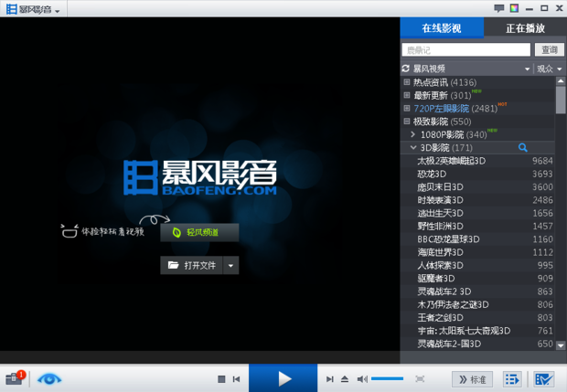Select 逃出生天3D in the list

pyautogui.click(x=477, y=213)
